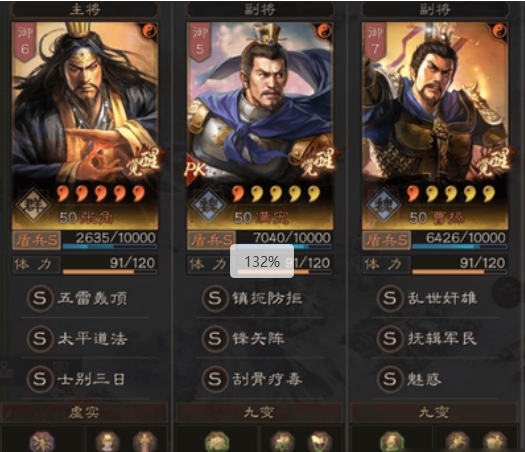Click the 132% zoom indicator overlay
Screen dimensions: 525x452
click(x=262, y=261)
